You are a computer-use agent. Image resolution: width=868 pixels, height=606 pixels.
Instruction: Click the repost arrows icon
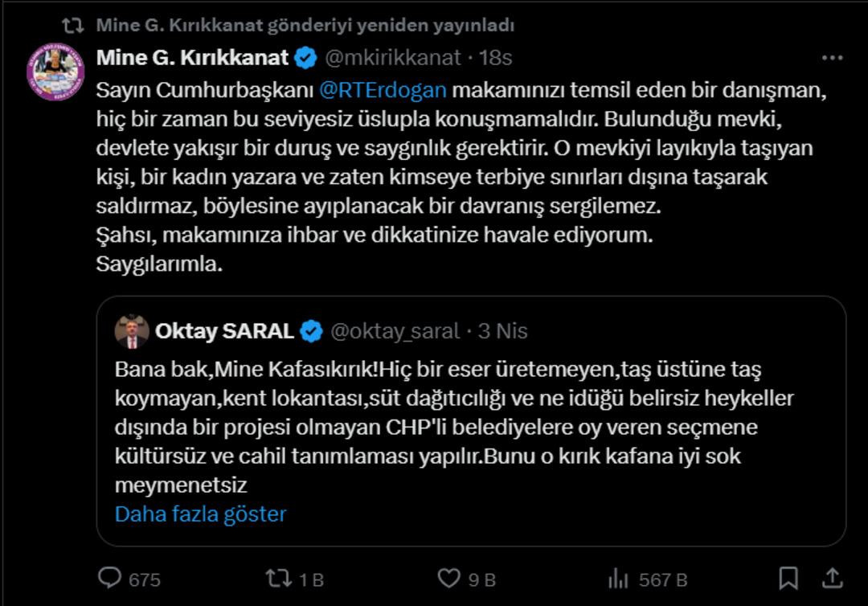pos(279,577)
